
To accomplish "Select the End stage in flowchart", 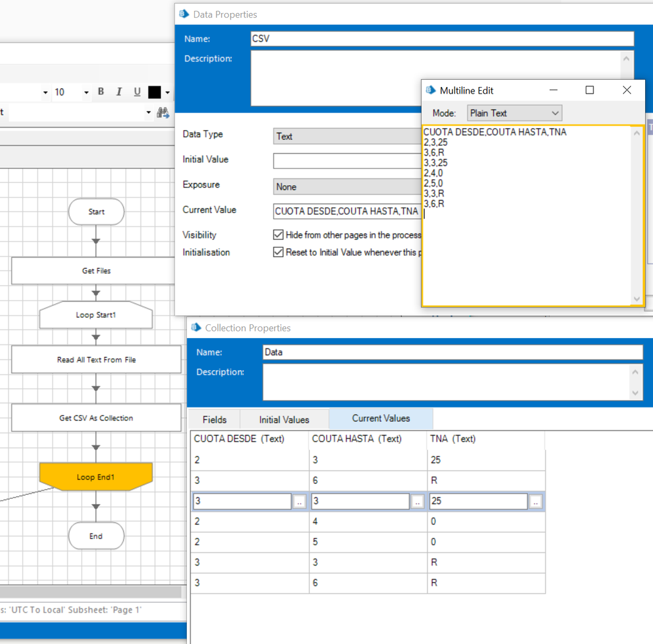I will [96, 536].
